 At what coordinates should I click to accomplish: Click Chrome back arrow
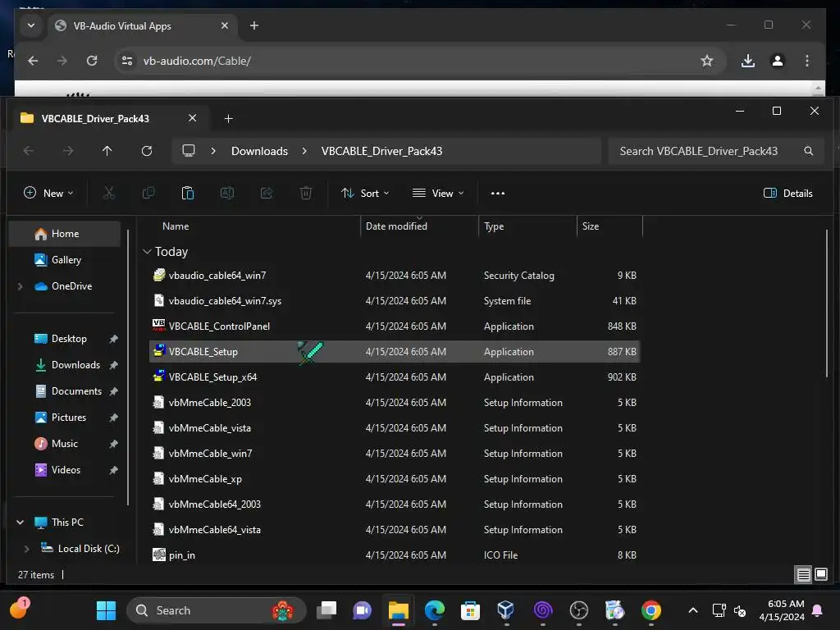tap(33, 61)
